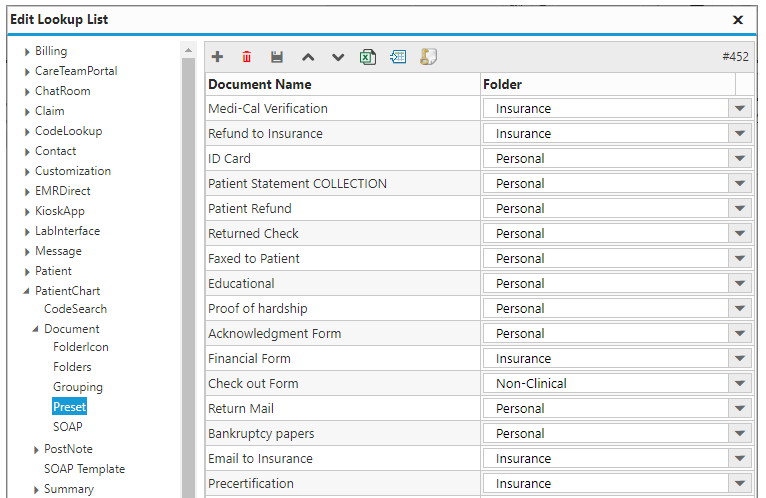
Task: Expand the EMRDirect tree node
Action: pyautogui.click(x=27, y=192)
